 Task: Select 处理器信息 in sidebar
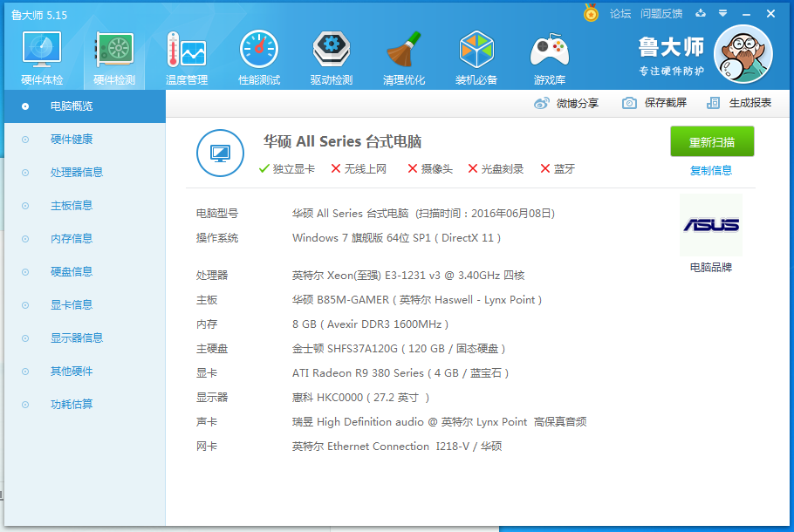[86, 173]
